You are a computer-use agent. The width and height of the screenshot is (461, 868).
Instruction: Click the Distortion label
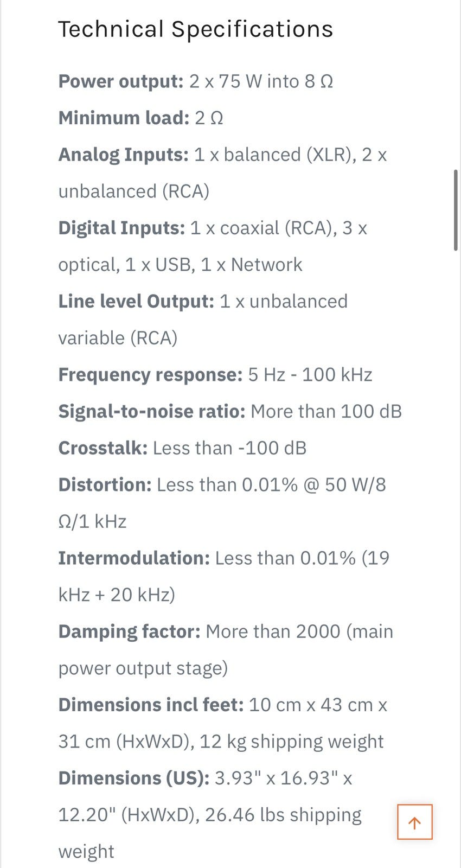point(105,484)
